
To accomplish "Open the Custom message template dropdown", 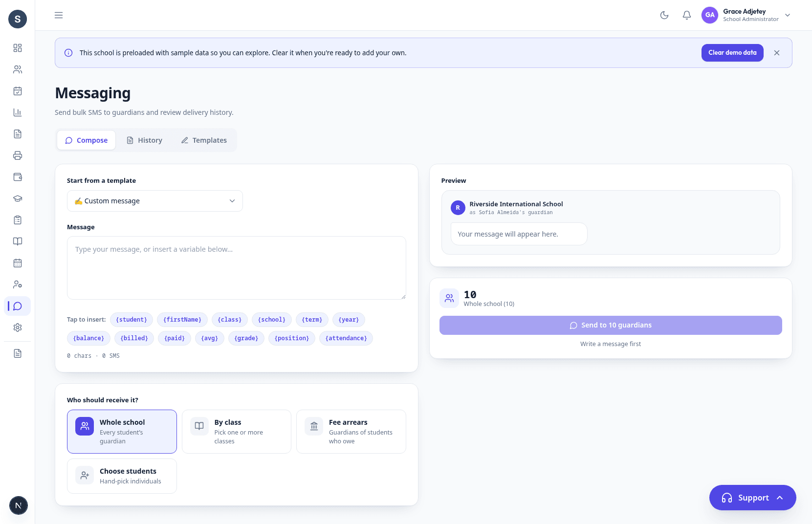I will (155, 201).
